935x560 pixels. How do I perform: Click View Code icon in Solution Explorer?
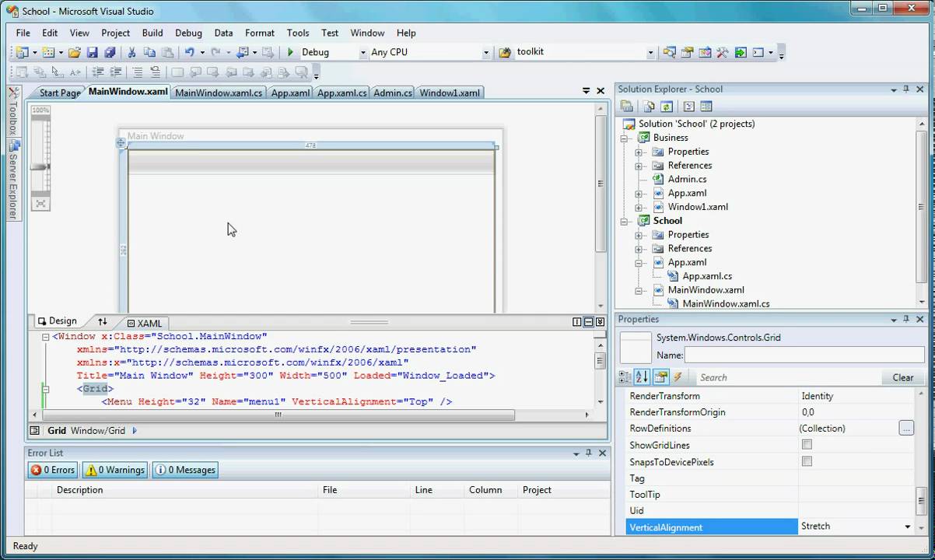[688, 107]
